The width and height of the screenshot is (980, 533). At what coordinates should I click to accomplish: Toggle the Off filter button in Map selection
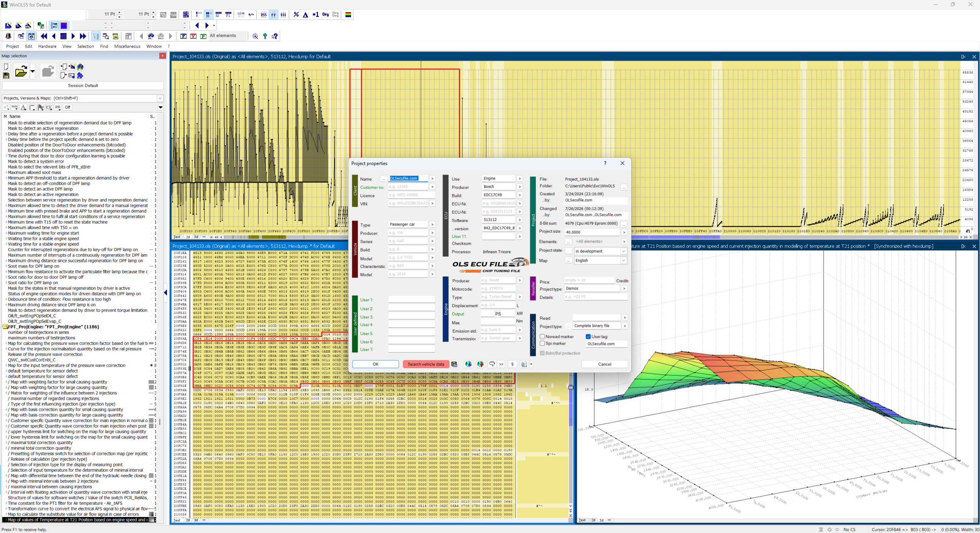pyautogui.click(x=67, y=108)
